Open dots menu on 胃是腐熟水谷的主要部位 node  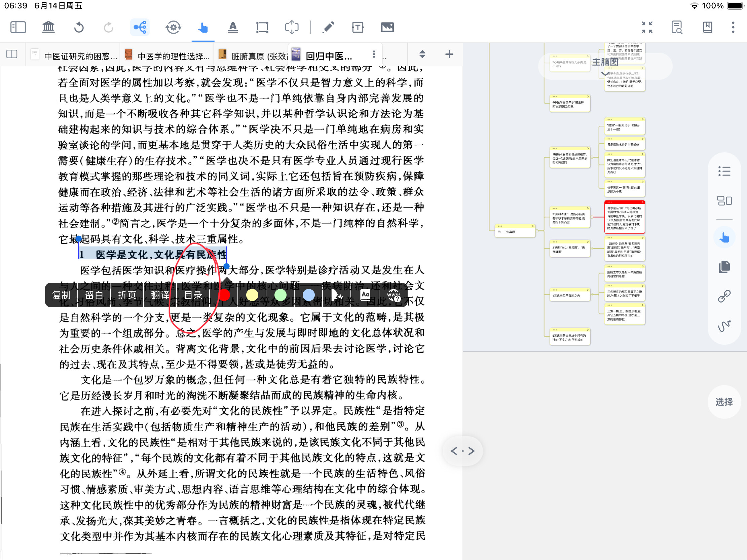tap(609, 139)
